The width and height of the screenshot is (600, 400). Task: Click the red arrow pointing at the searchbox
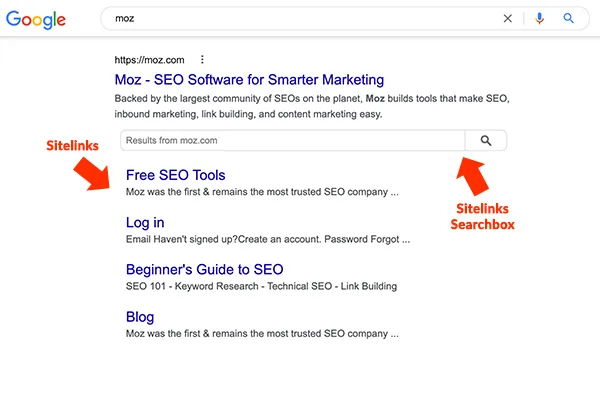(x=473, y=176)
